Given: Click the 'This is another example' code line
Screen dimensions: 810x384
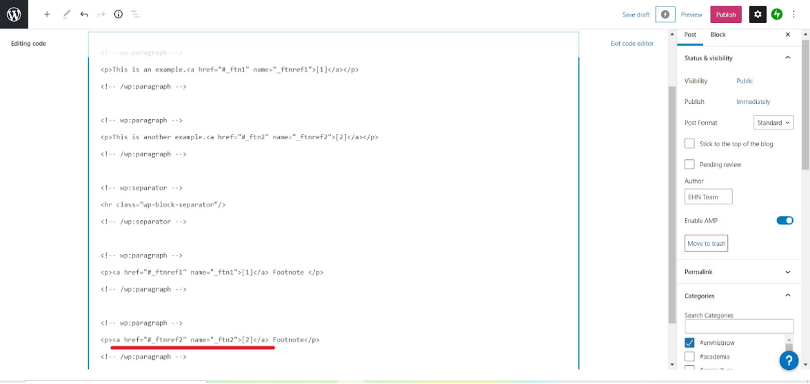Looking at the screenshot, I should 240,137.
